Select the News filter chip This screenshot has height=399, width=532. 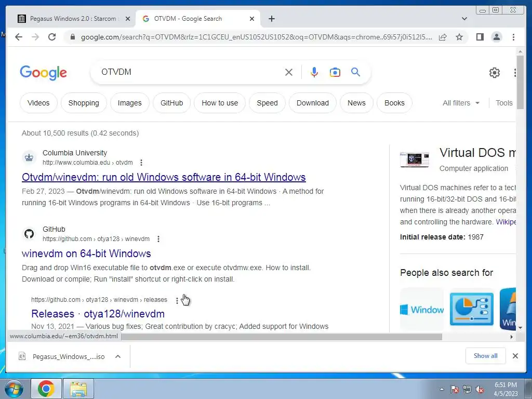(x=356, y=103)
